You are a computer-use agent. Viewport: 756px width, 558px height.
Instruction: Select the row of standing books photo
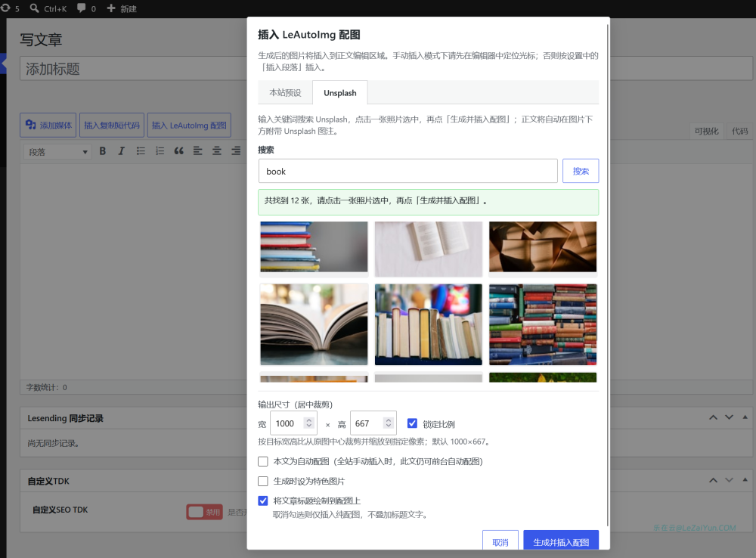[x=428, y=324]
